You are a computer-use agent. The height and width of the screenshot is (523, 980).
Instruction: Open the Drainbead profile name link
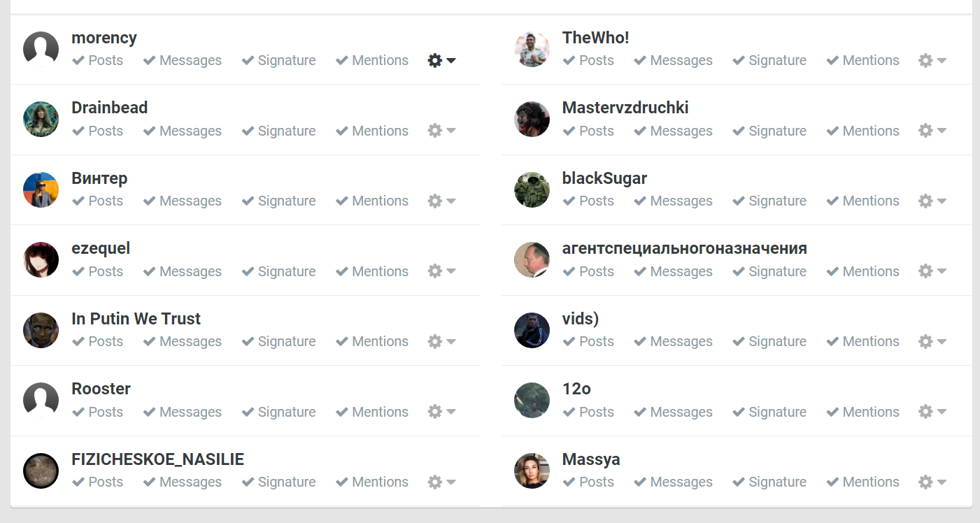click(x=110, y=108)
